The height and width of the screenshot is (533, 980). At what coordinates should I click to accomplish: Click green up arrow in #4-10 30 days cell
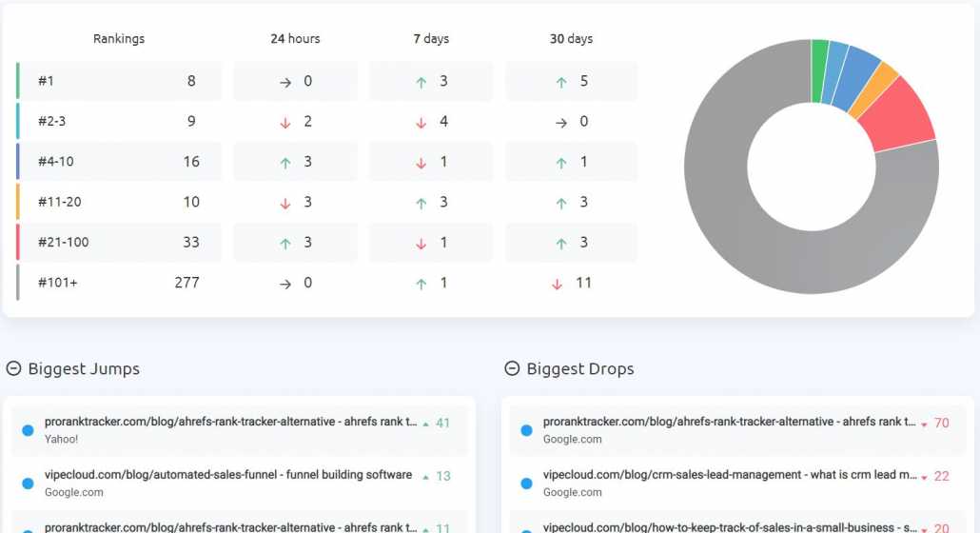(x=561, y=163)
